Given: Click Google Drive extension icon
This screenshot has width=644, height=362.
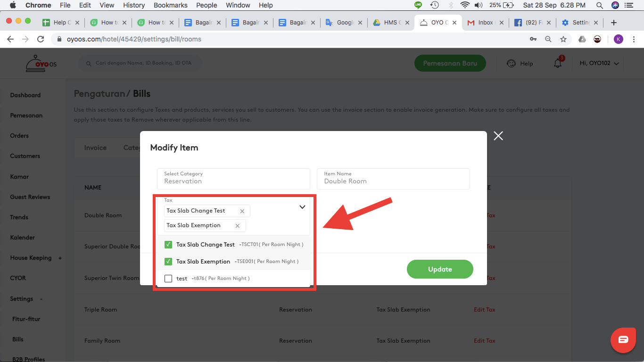Looking at the screenshot, I should tap(582, 39).
